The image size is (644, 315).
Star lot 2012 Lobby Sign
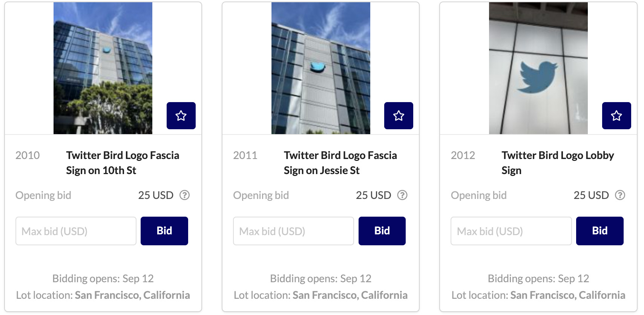[616, 116]
